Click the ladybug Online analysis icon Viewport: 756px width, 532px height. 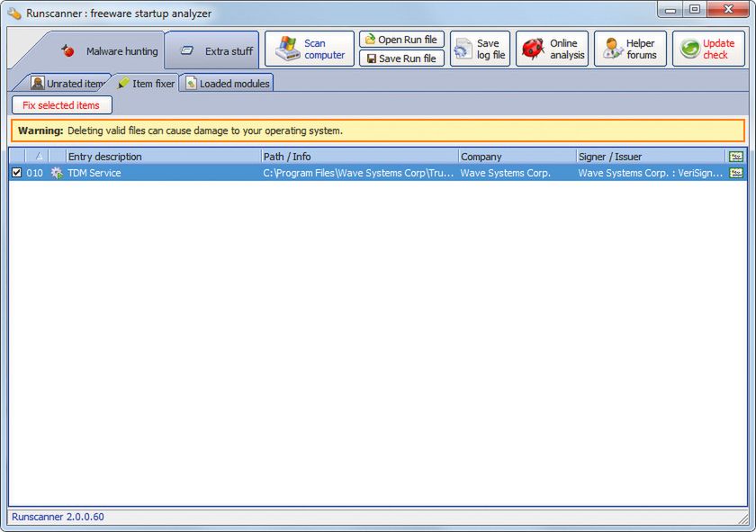coord(533,49)
